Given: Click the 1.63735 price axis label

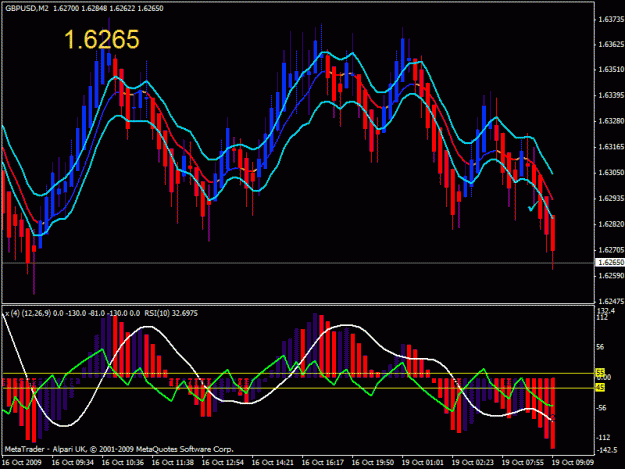Looking at the screenshot, I should click(x=611, y=19).
